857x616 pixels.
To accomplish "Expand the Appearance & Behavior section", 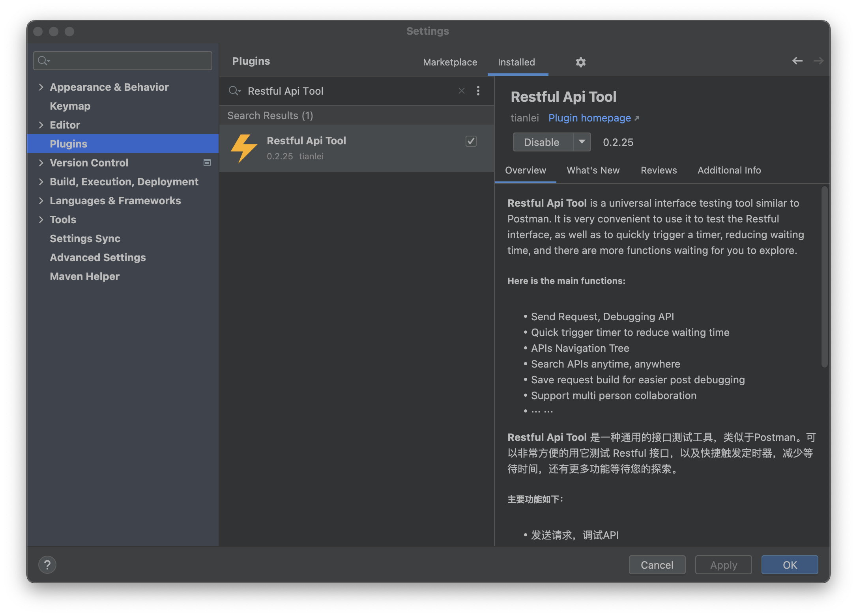I will coord(41,87).
